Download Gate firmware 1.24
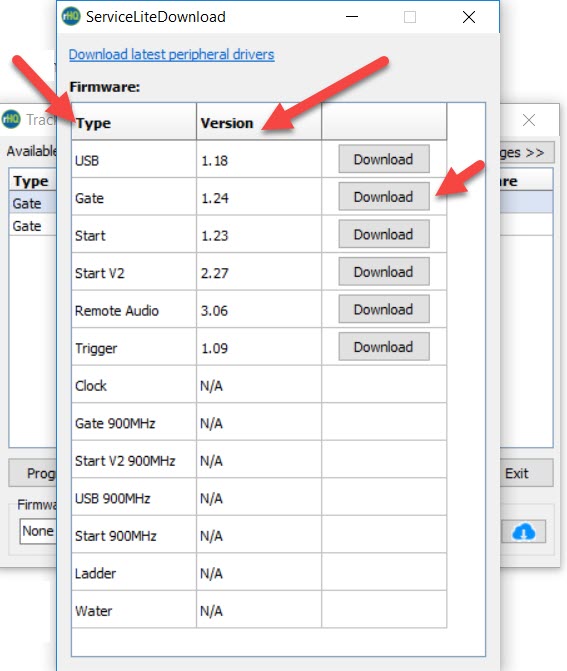The width and height of the screenshot is (567, 671). [384, 197]
